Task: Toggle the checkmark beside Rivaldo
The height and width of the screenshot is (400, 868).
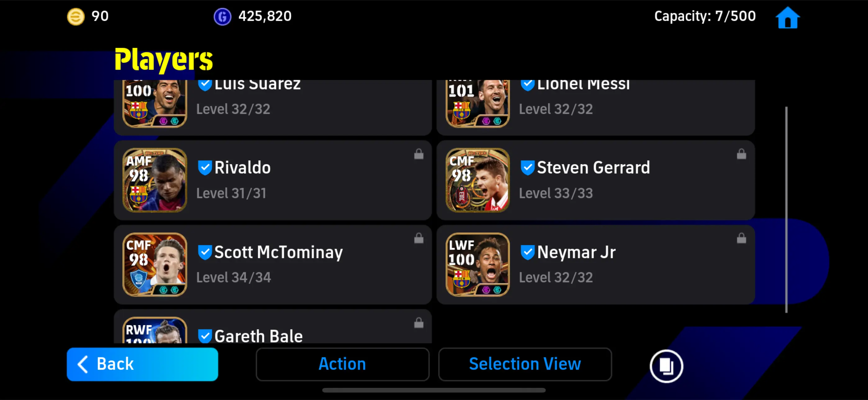Action: [205, 168]
